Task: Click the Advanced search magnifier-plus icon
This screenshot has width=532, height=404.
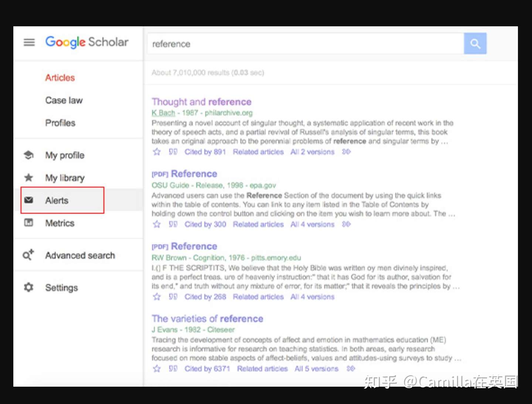Action: pyautogui.click(x=28, y=255)
